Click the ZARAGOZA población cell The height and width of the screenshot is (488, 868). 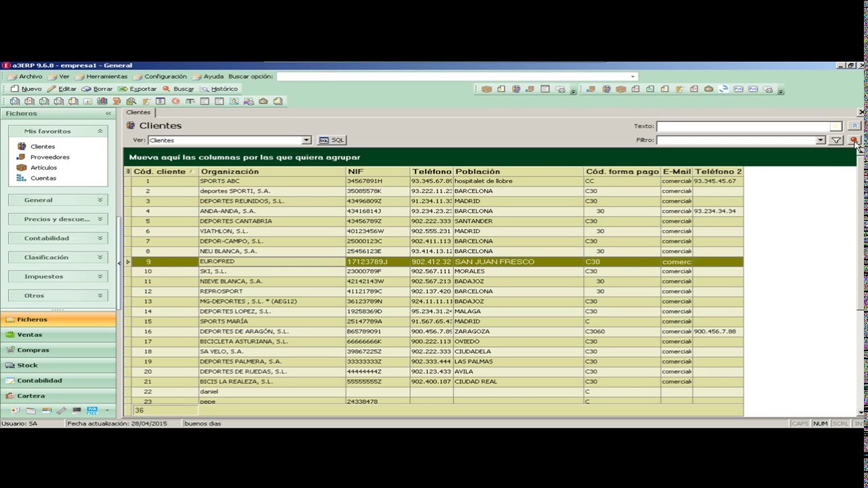pyautogui.click(x=518, y=331)
